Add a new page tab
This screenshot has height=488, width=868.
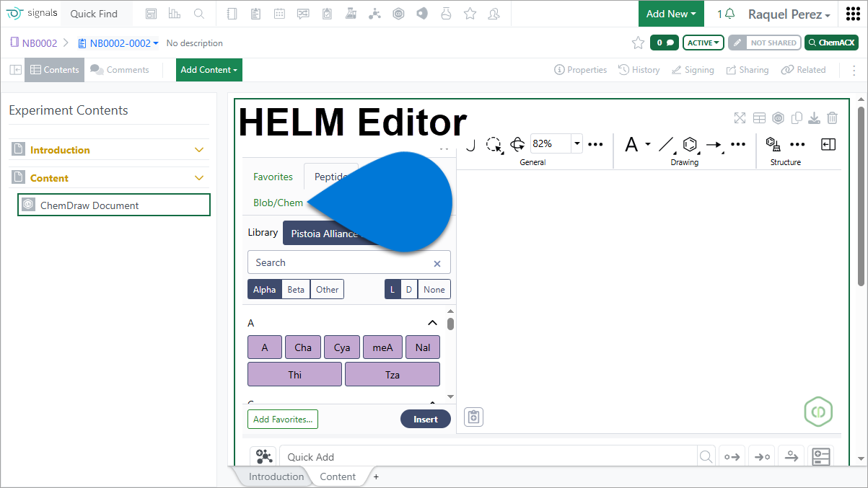pos(376,476)
